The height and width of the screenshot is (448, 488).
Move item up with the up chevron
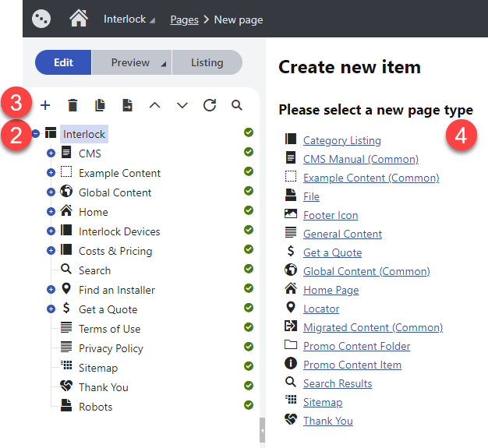click(x=154, y=105)
